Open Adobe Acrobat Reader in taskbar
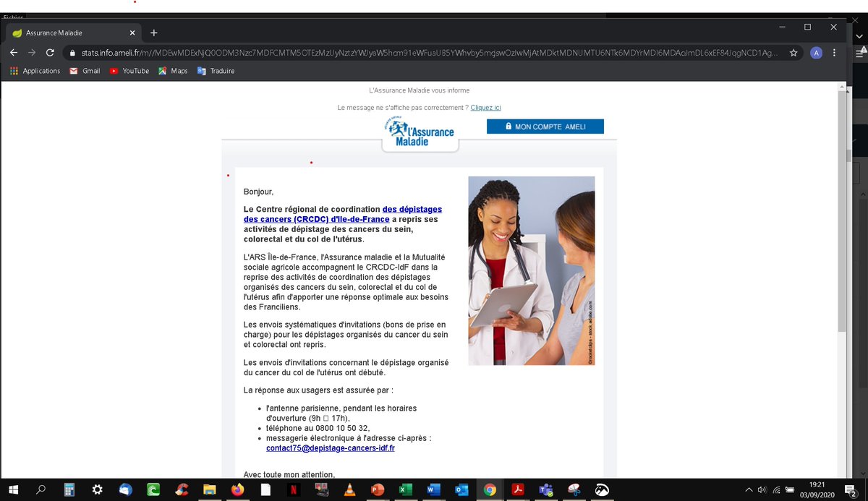The width and height of the screenshot is (868, 501). [517, 489]
